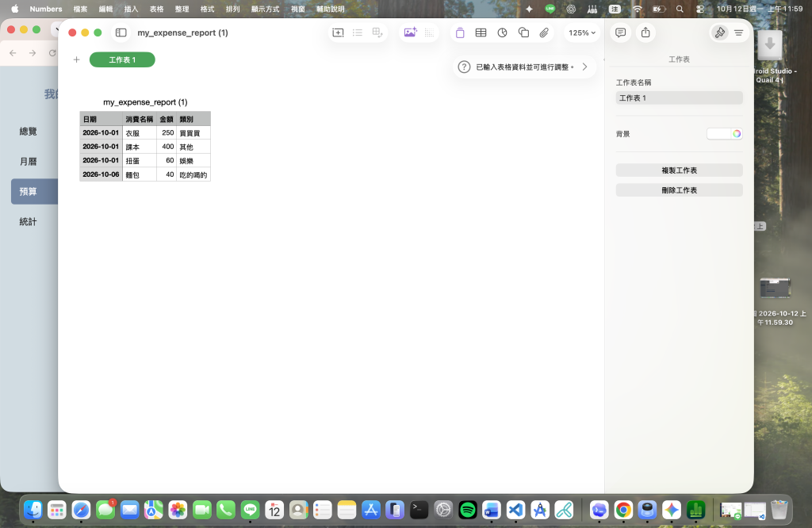Select the 類別 header cell
812x528 pixels.
click(x=193, y=119)
